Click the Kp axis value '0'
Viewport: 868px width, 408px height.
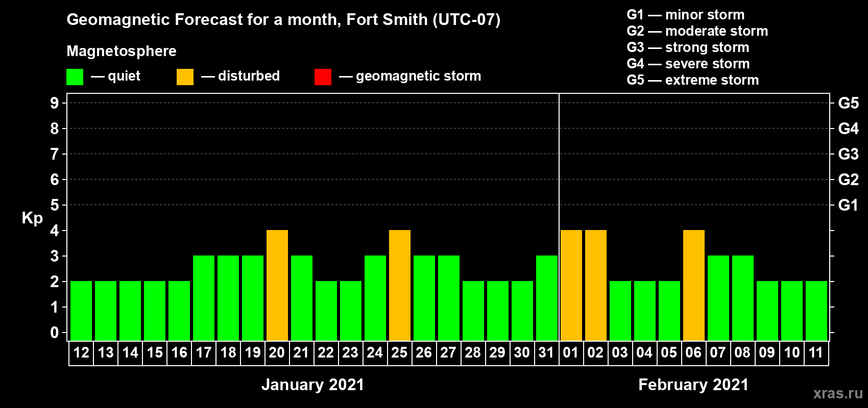tap(55, 333)
